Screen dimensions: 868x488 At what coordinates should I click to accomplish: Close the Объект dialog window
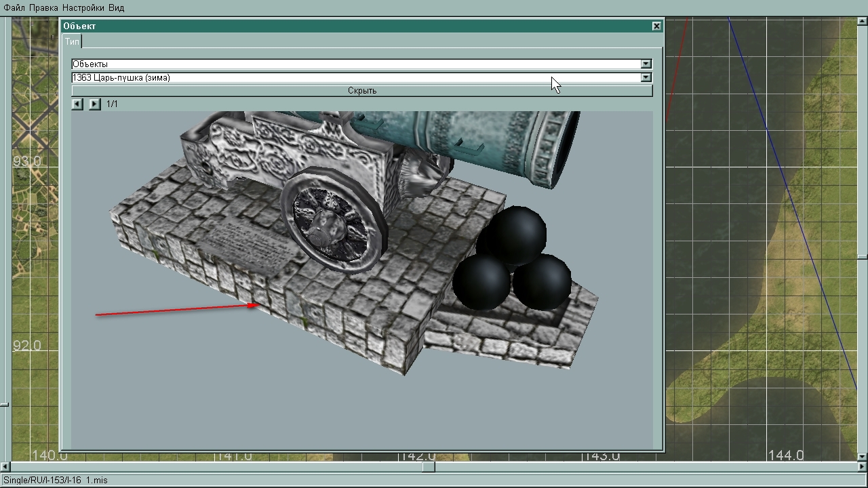pos(656,26)
